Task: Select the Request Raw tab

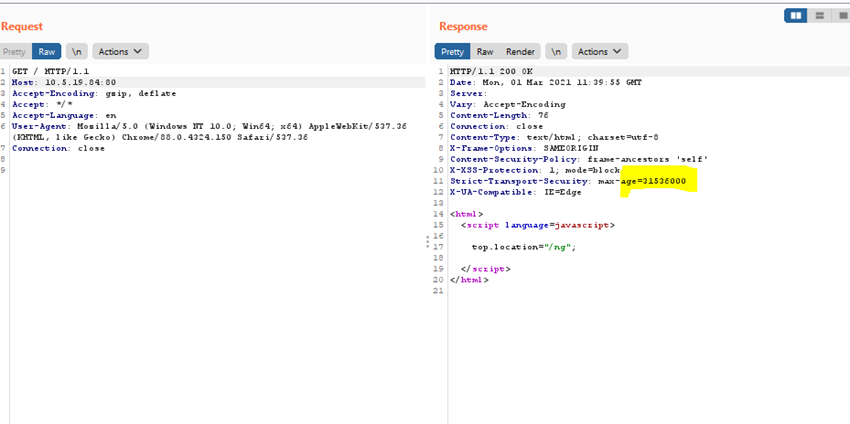Action: [x=47, y=52]
